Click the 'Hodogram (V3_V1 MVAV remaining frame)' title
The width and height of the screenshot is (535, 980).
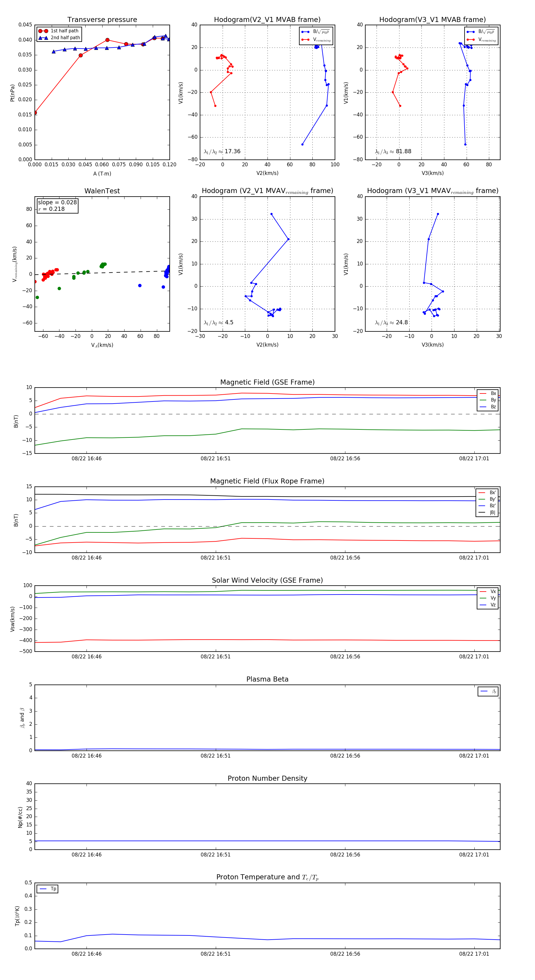pyautogui.click(x=432, y=191)
